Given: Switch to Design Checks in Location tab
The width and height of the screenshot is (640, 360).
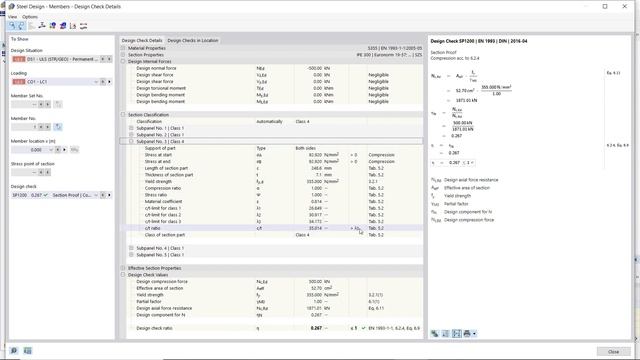Looking at the screenshot, I should coord(193,40).
